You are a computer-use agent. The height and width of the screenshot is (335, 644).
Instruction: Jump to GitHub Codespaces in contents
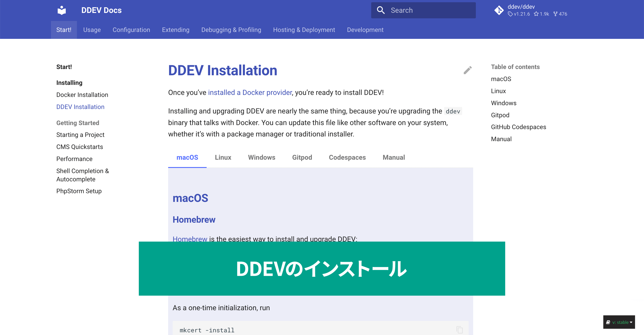tap(518, 127)
